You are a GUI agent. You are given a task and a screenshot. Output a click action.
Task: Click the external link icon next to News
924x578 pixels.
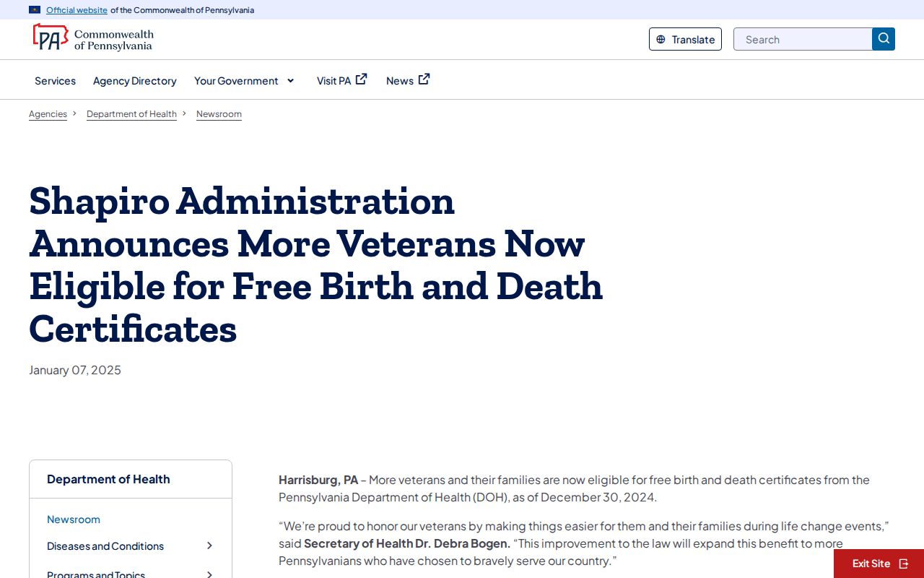[x=424, y=79]
